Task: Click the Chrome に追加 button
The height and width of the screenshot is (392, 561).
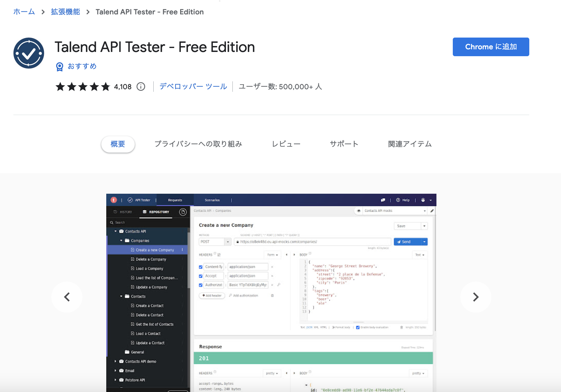Action: [x=490, y=47]
